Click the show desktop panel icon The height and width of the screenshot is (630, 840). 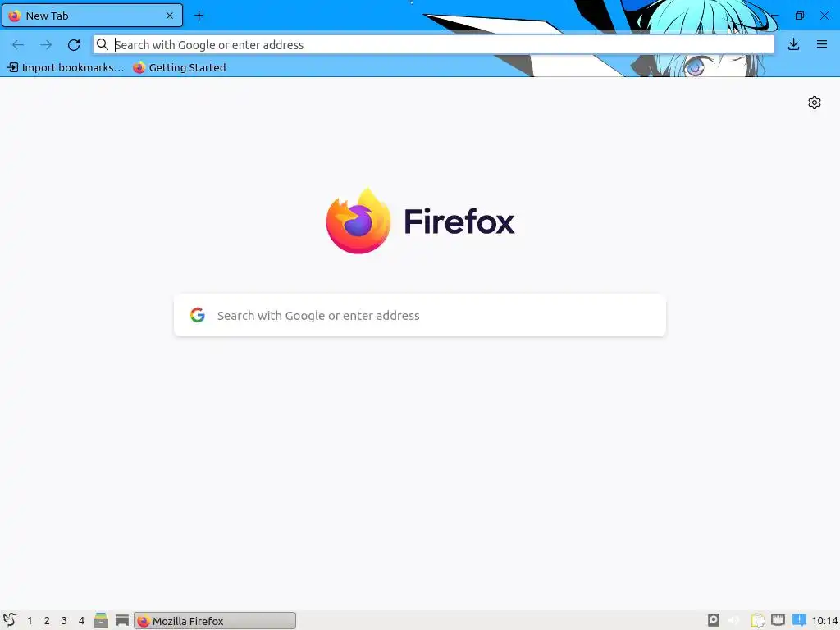(122, 620)
